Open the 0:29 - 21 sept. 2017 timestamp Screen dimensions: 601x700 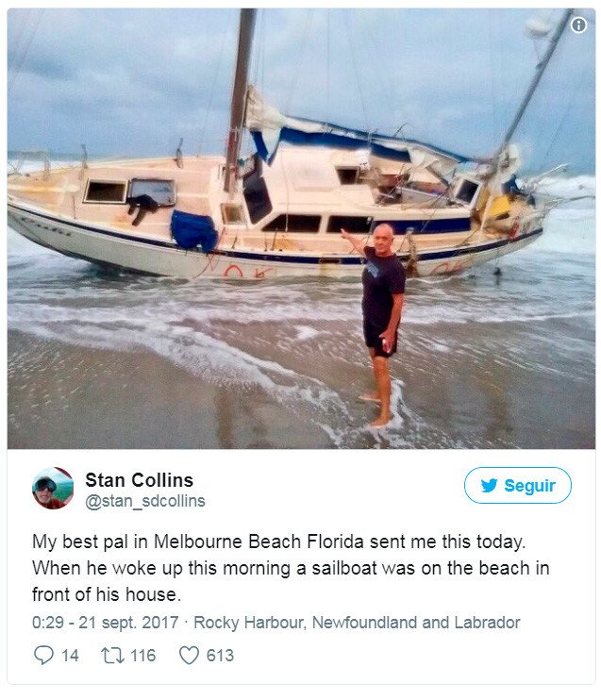106,623
